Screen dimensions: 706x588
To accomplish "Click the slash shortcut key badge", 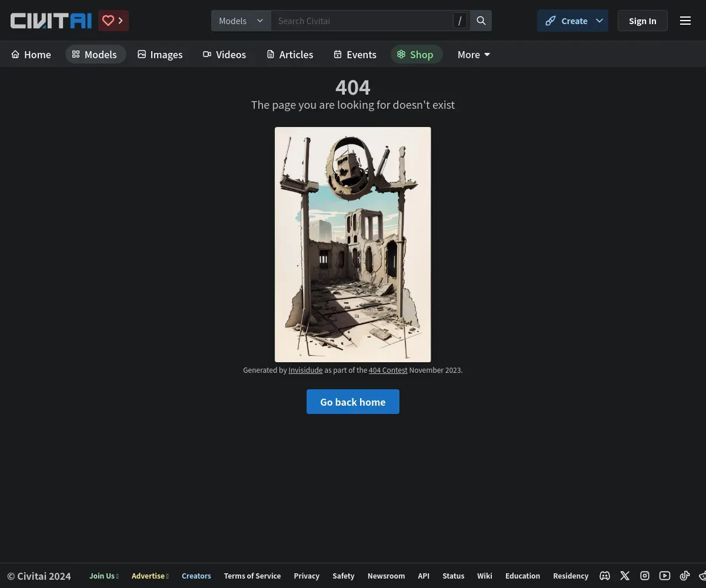I will (460, 21).
